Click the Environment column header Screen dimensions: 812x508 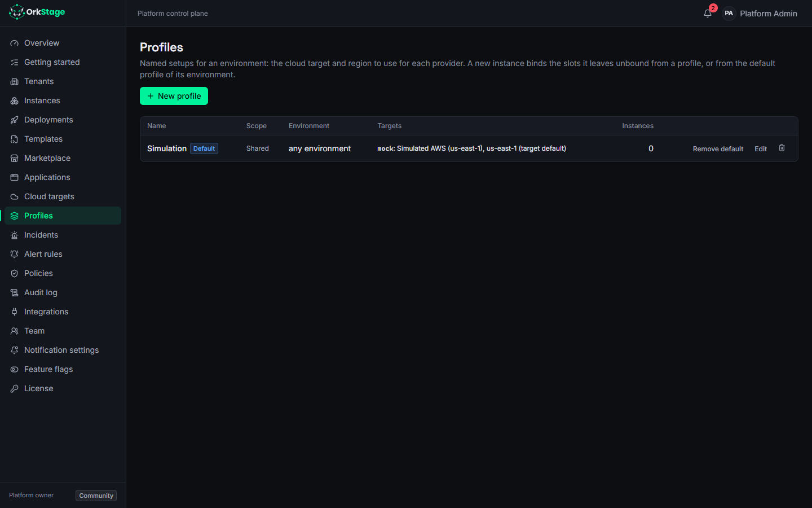click(x=309, y=126)
